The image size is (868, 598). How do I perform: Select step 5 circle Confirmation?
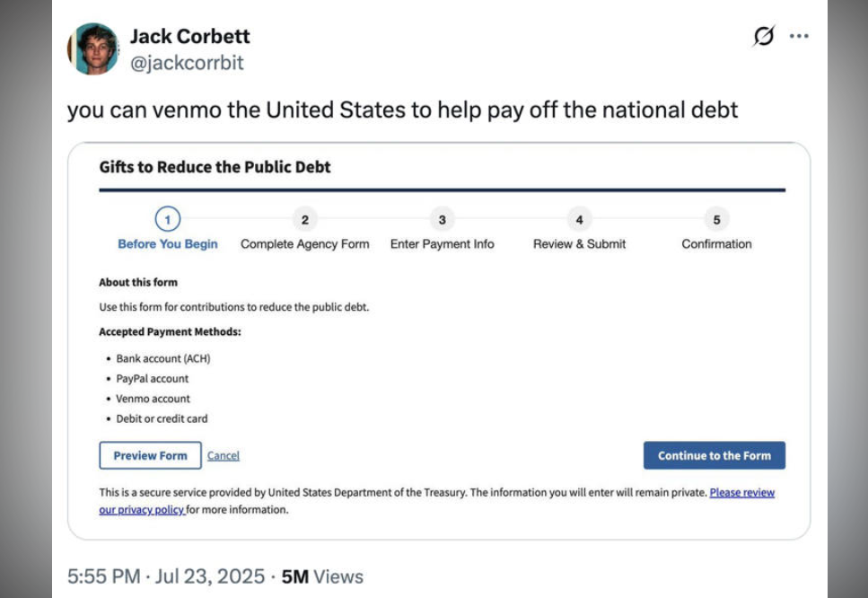tap(716, 219)
